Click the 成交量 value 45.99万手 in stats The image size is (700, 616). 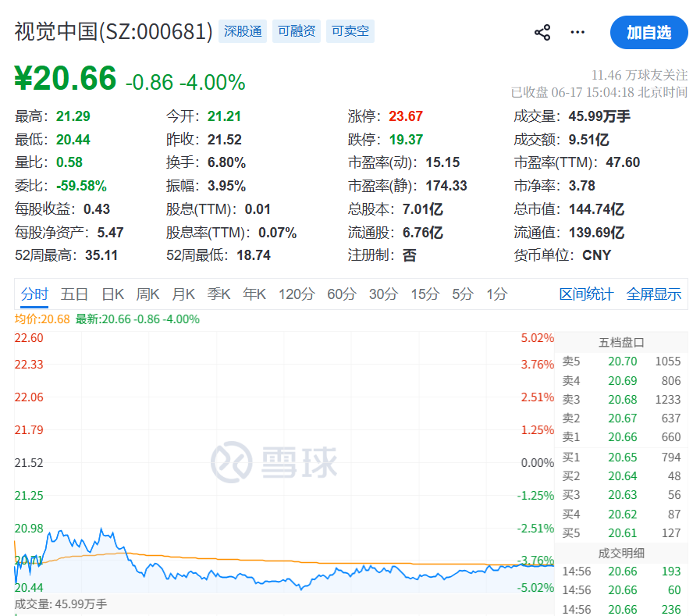(x=599, y=116)
